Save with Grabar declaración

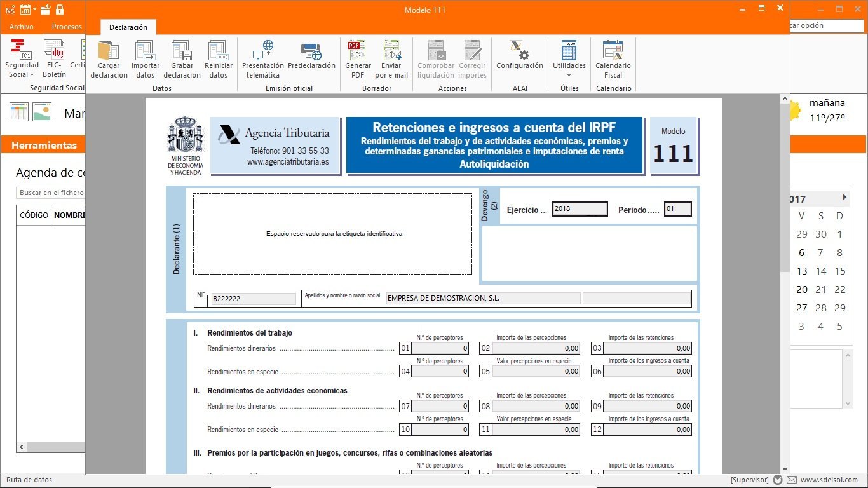pyautogui.click(x=182, y=60)
